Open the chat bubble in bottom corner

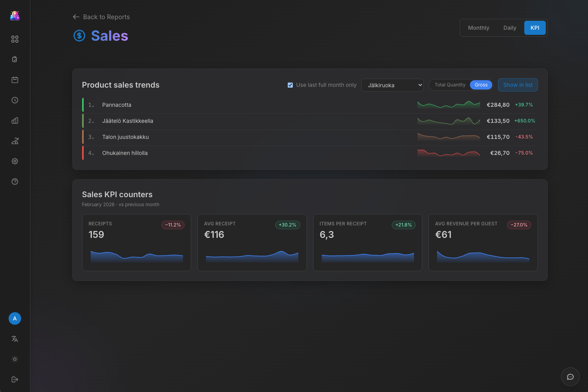[570, 377]
